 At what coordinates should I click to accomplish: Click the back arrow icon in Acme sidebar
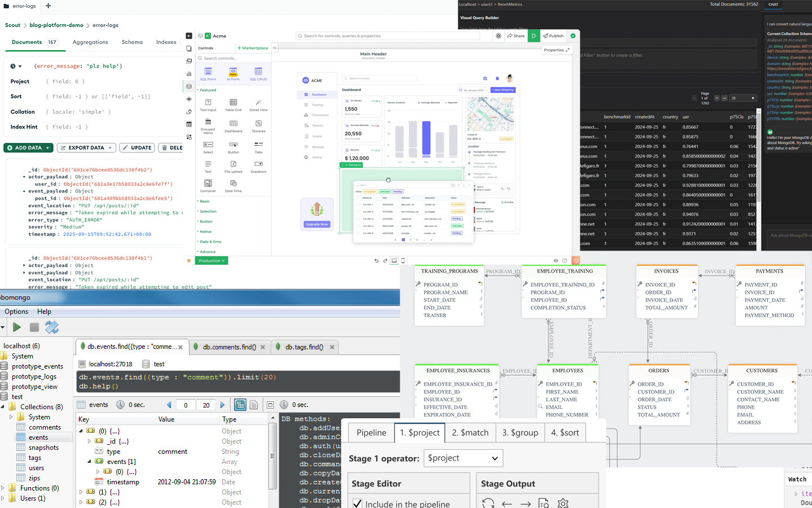[x=189, y=36]
